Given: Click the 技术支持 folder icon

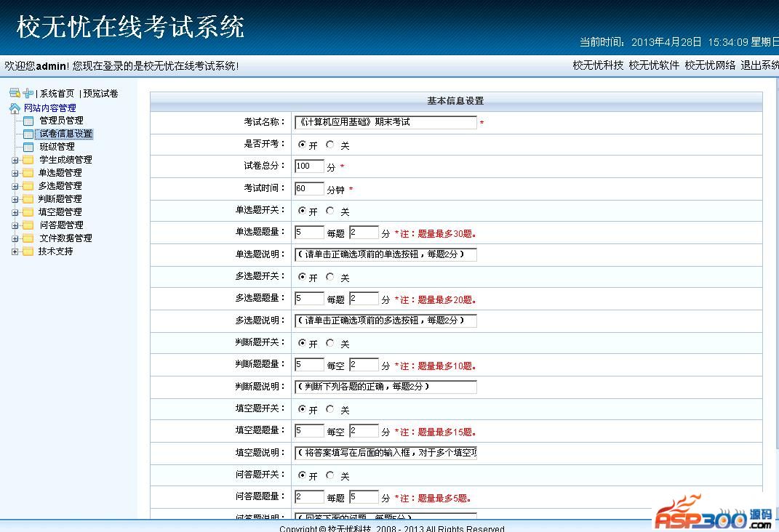Looking at the screenshot, I should pos(28,251).
